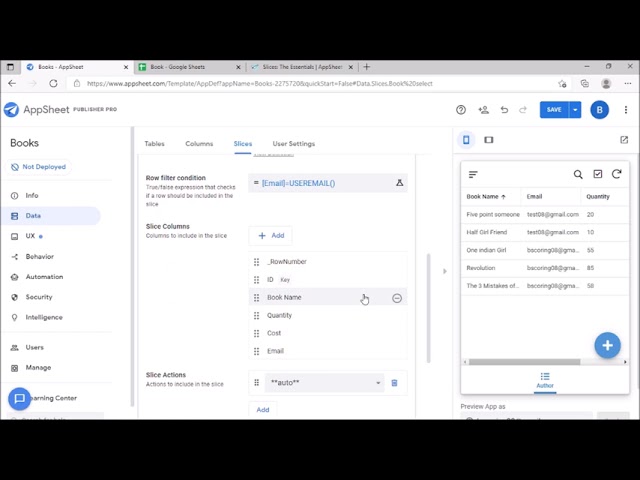Screen dimensions: 640x480
Task: Open the **auto** slice action dropdown
Action: [324, 383]
